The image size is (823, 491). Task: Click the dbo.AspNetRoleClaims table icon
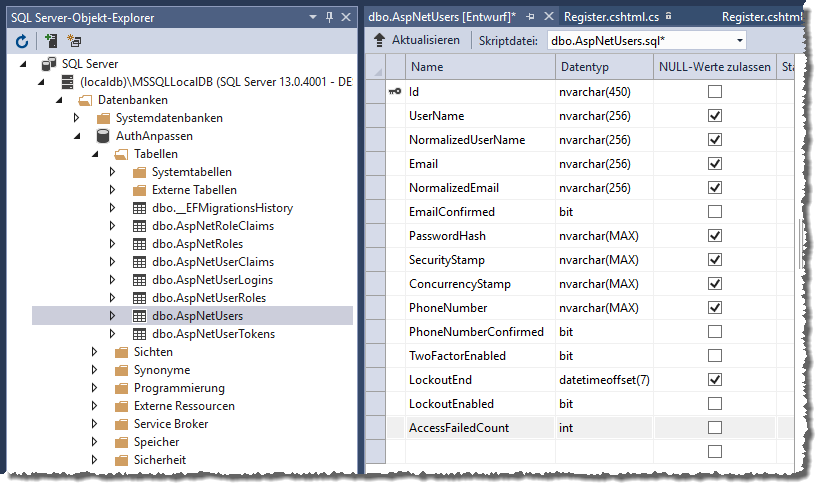click(139, 226)
